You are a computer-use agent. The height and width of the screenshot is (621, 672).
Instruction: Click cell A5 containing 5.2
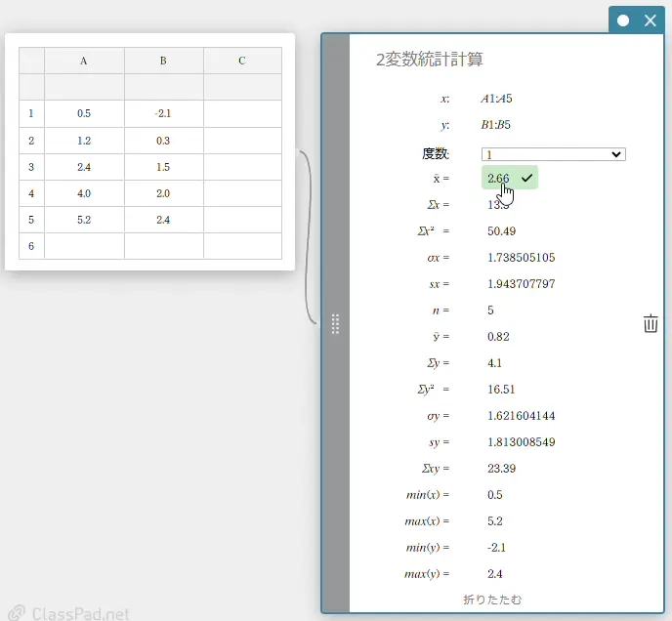click(84, 220)
